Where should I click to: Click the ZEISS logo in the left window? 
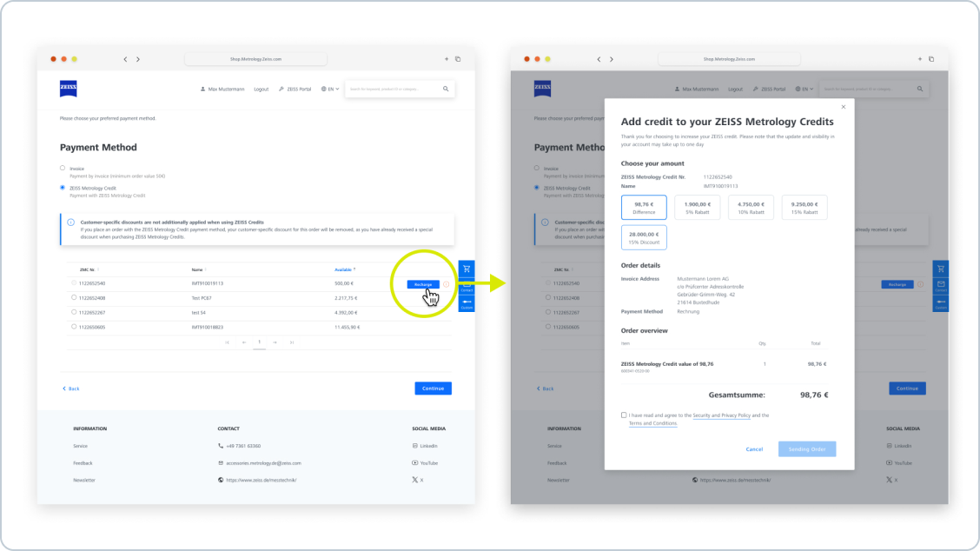(69, 88)
